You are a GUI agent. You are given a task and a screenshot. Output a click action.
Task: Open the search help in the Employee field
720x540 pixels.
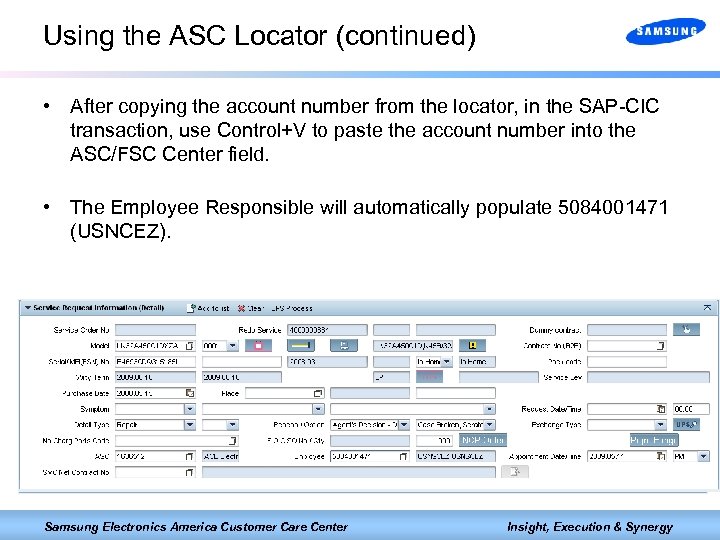pyautogui.click(x=403, y=456)
